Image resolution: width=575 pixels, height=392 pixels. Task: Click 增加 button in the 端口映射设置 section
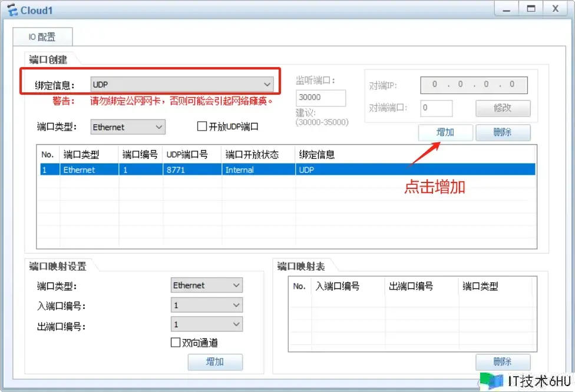coord(215,362)
